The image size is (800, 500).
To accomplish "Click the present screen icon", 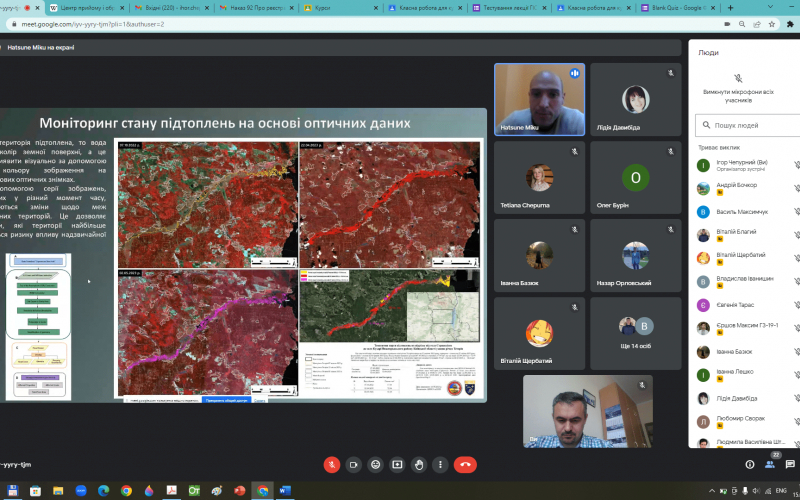I will [397, 464].
